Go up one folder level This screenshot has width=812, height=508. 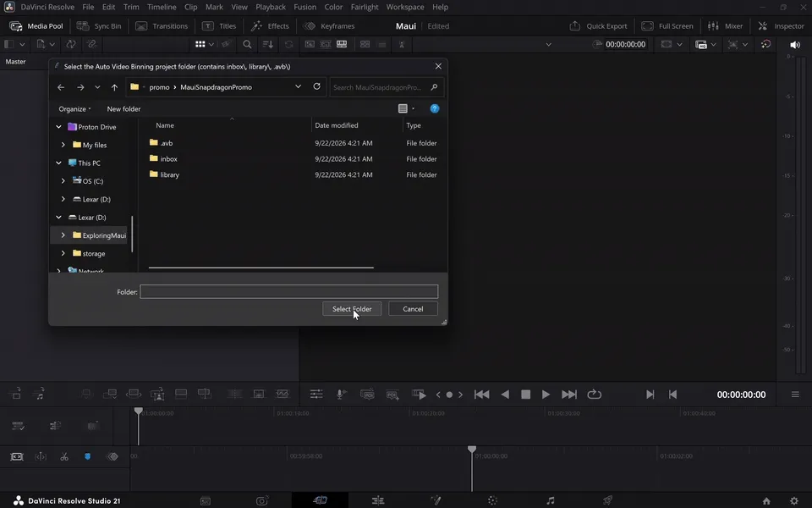pyautogui.click(x=114, y=87)
